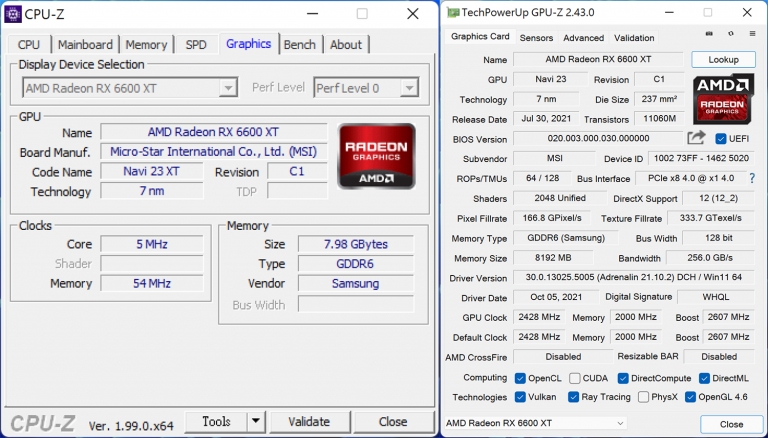Image resolution: width=768 pixels, height=438 pixels.
Task: Click the GPU-Z refresh icon
Action: pyautogui.click(x=731, y=34)
